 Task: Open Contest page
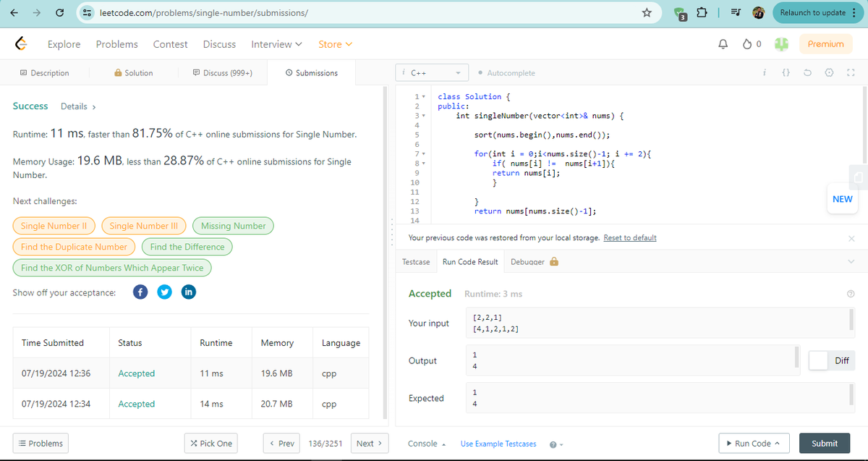tap(170, 44)
